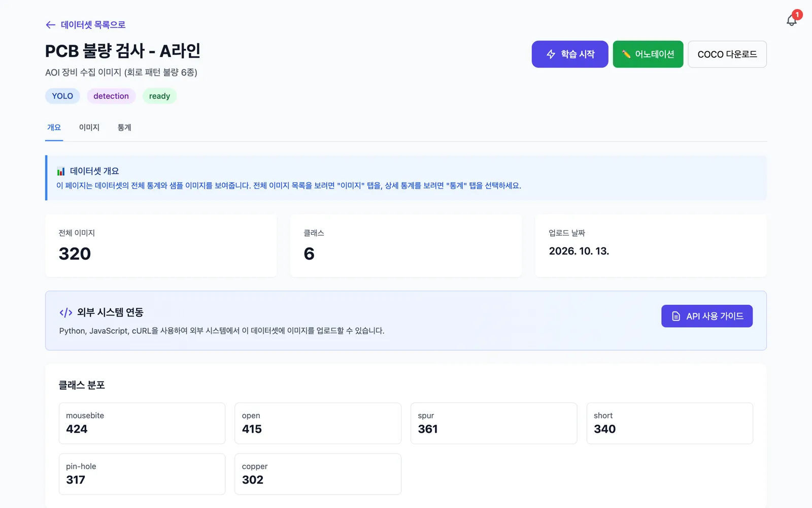Click the 전체 이미지 value 320
The image size is (812, 508).
coord(75,253)
